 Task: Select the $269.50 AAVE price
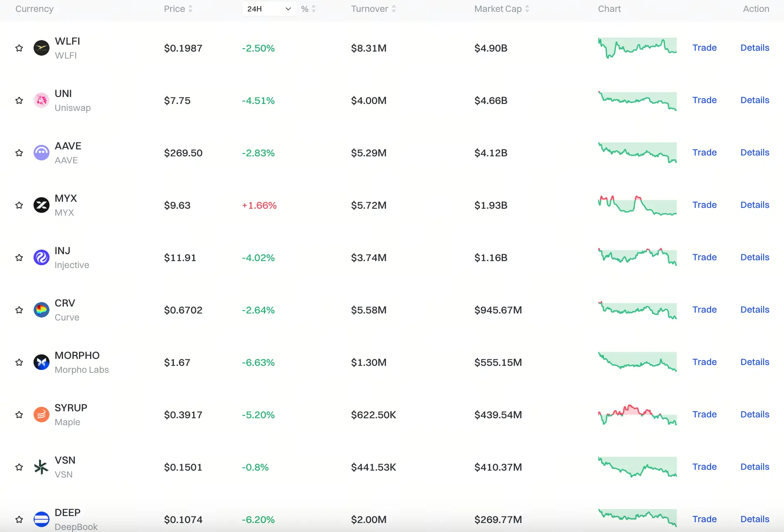pos(183,153)
